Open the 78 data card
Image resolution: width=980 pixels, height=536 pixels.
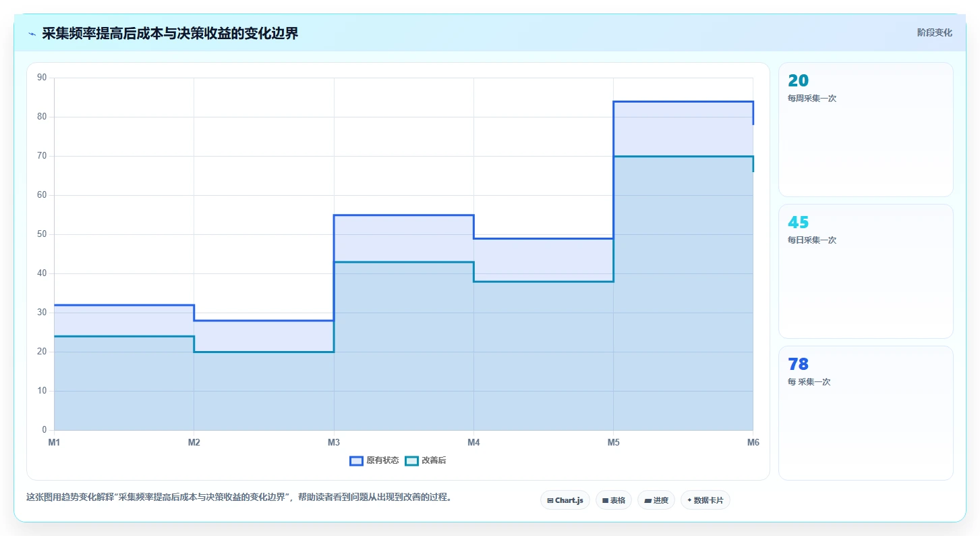coord(866,413)
